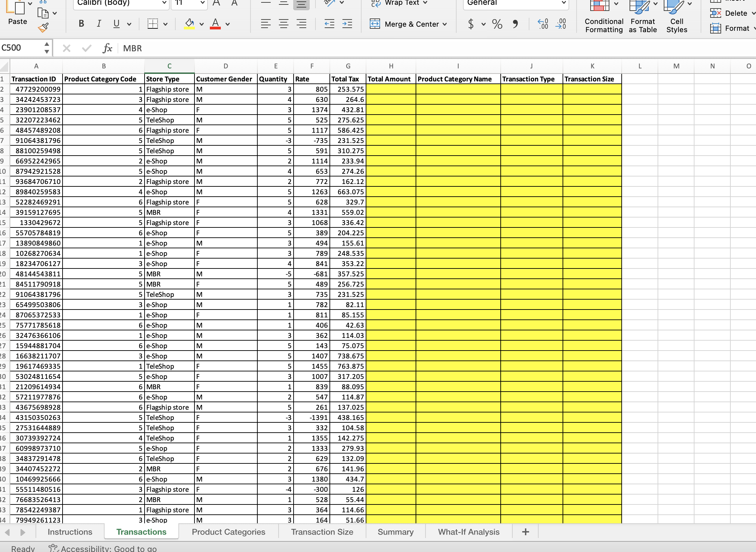Click the Format Painter brush icon
The width and height of the screenshot is (756, 552).
43,28
